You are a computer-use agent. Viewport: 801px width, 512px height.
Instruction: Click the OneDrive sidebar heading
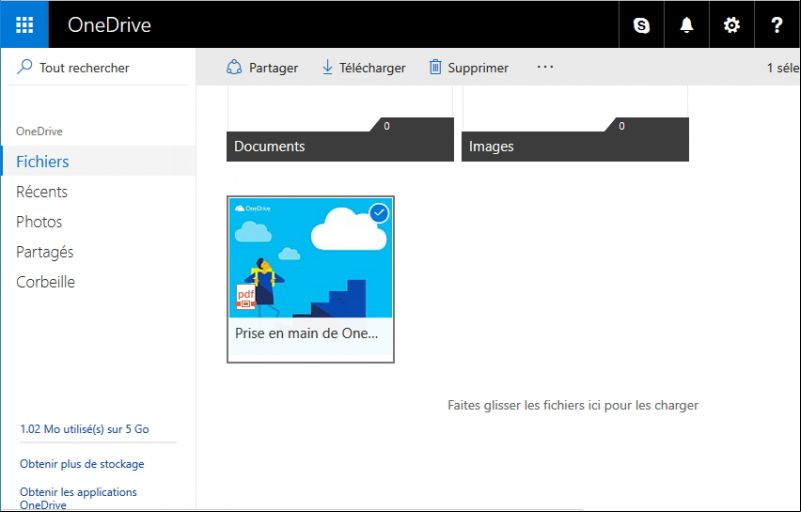pos(39,131)
